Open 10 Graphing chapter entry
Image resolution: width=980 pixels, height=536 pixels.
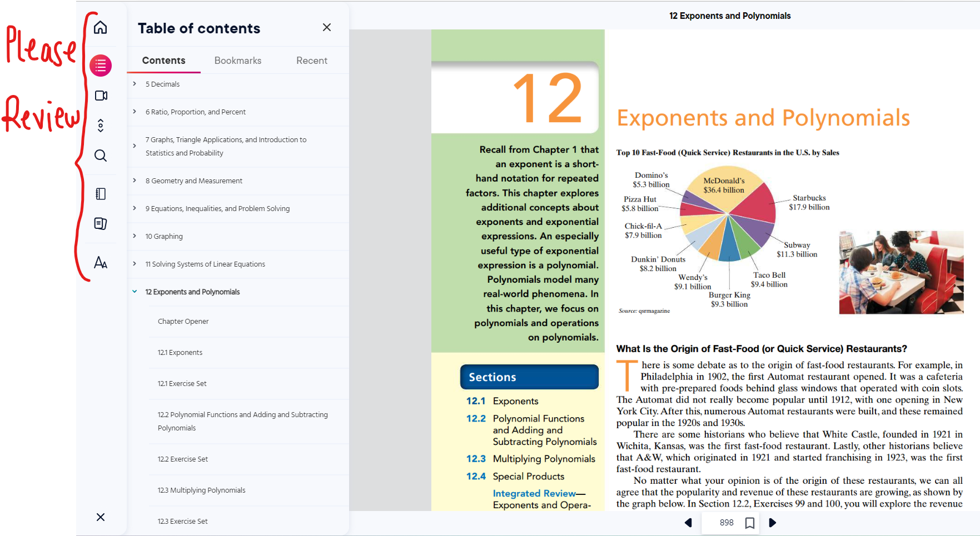164,237
